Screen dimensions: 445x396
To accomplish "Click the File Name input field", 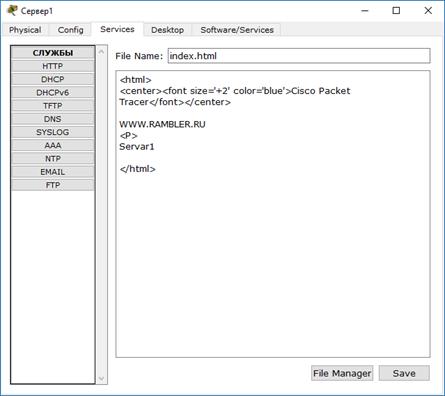I will click(299, 56).
